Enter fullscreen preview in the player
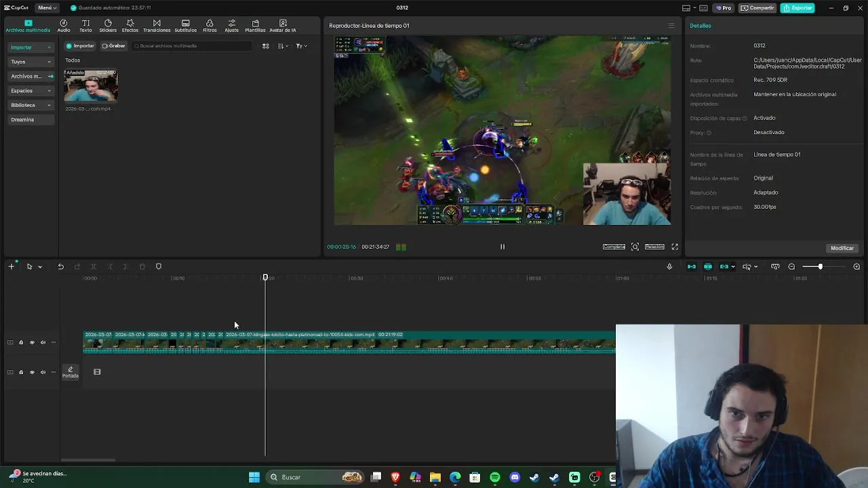Screen dimensions: 868x488 675,247
